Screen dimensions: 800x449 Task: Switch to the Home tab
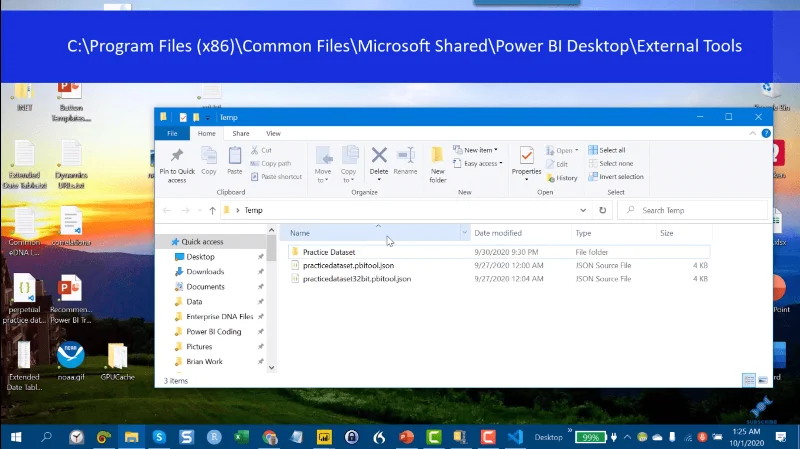[207, 133]
